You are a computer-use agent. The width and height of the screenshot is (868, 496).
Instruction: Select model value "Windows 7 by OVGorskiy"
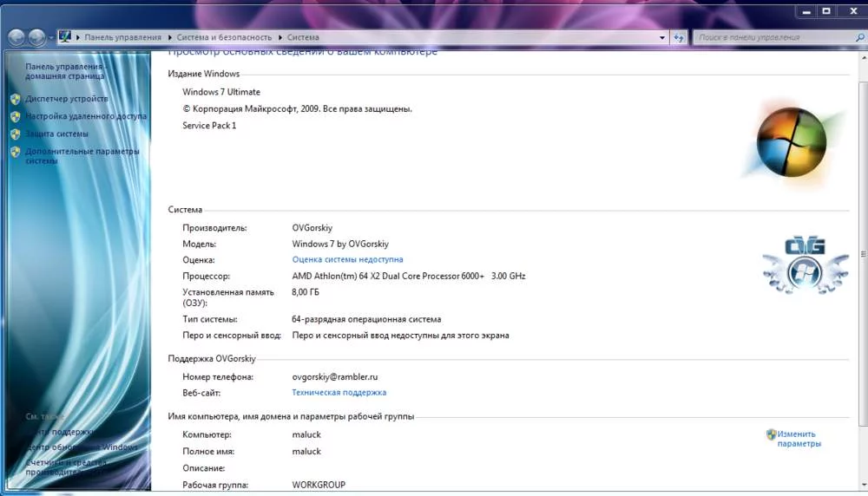tap(340, 244)
